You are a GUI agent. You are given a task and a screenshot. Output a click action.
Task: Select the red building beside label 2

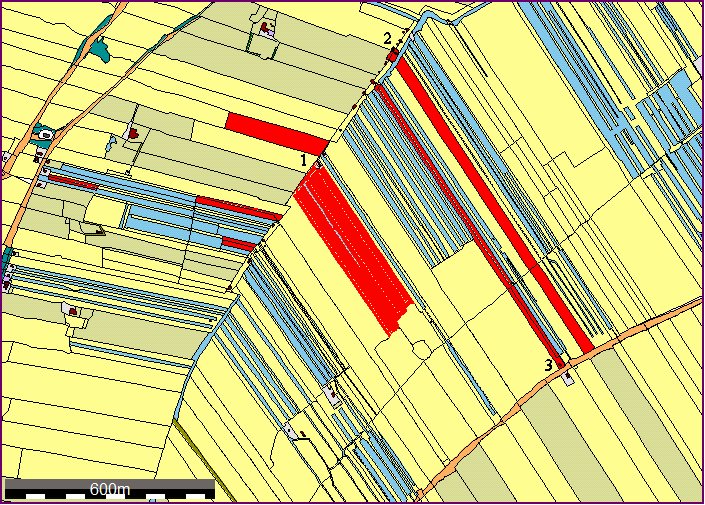(393, 55)
